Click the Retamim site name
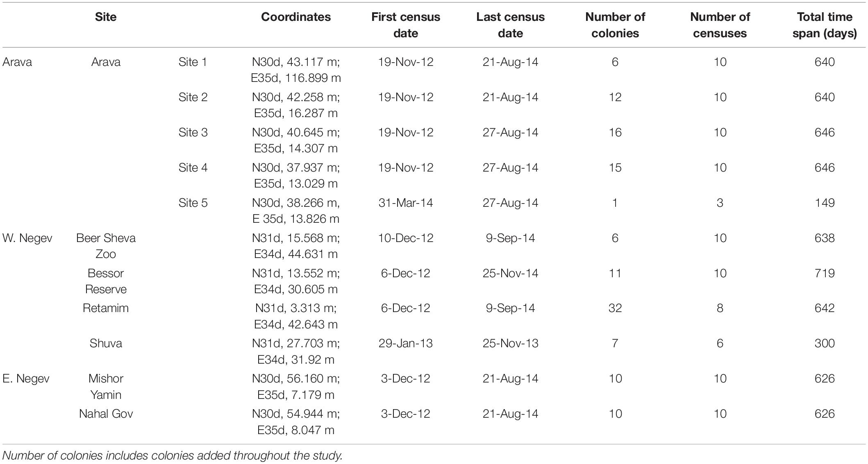 [106, 308]
